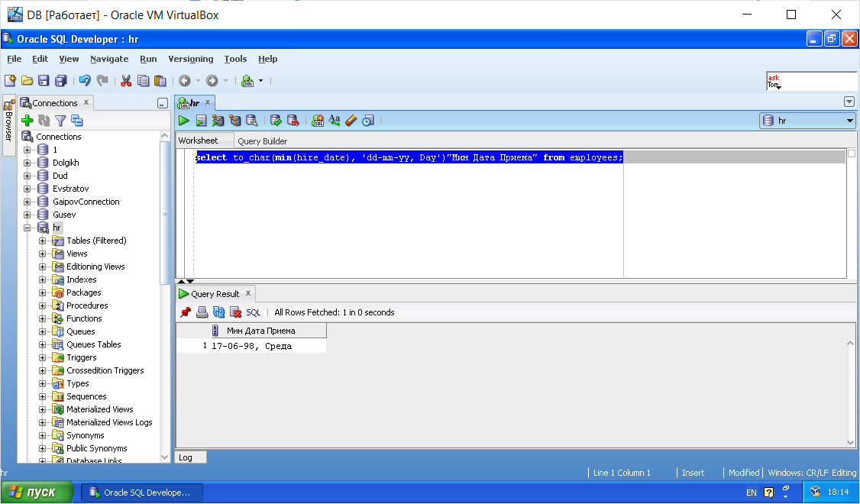Open the vertical Browser side tab
Screen dimensions: 860x504
[x=8, y=125]
